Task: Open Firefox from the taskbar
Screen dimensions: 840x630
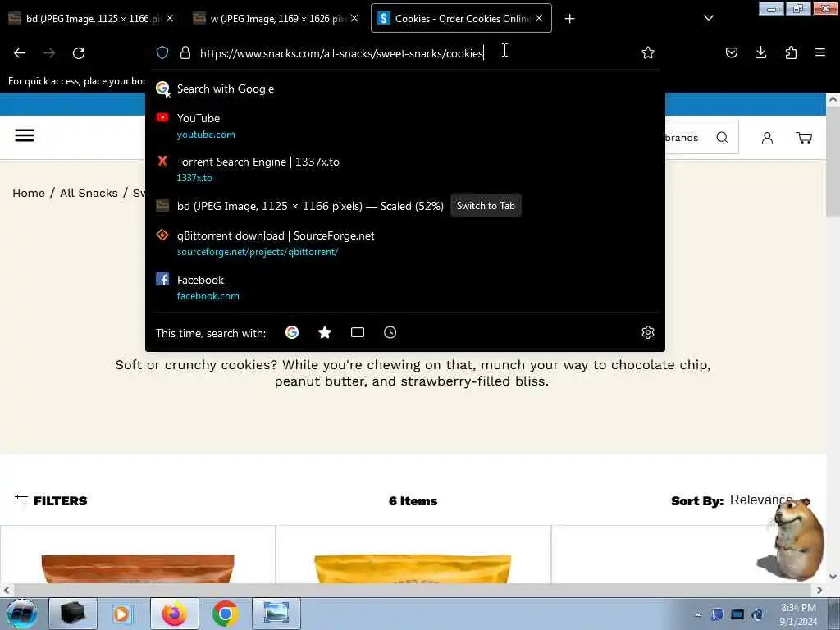Action: click(175, 614)
